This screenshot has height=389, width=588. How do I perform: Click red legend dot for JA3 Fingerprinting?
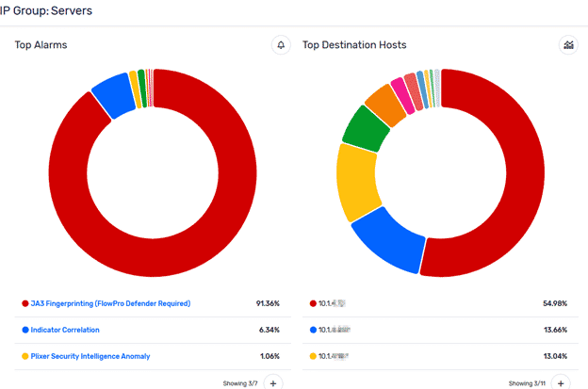pyautogui.click(x=25, y=303)
